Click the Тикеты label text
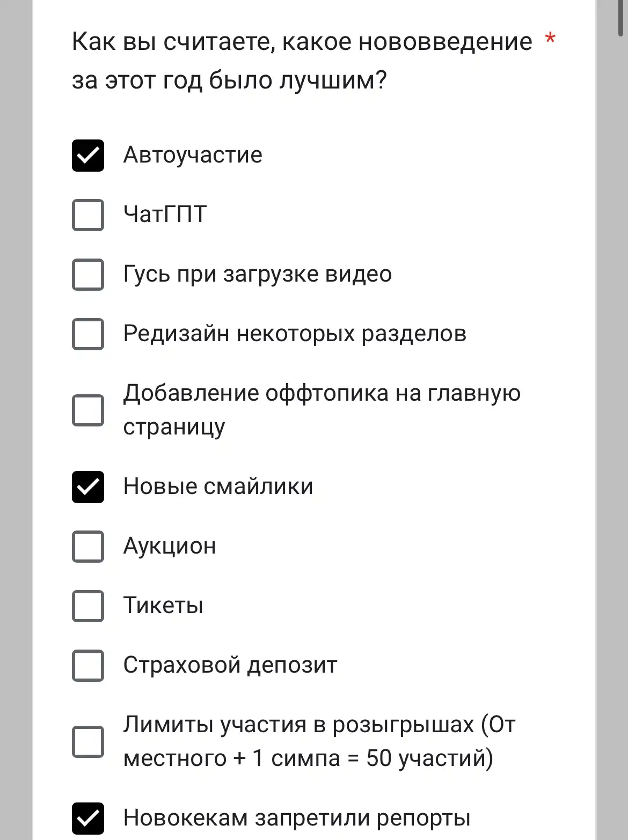 point(163,606)
